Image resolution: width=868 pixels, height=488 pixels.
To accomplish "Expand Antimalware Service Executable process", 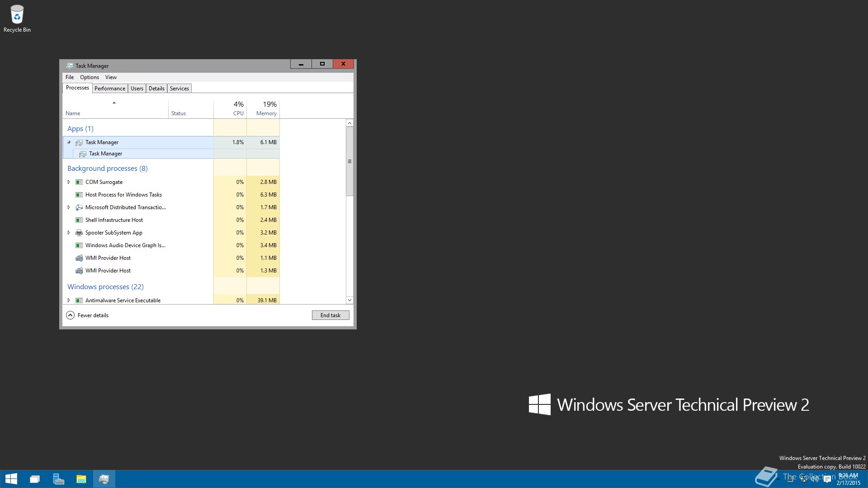I will (69, 300).
